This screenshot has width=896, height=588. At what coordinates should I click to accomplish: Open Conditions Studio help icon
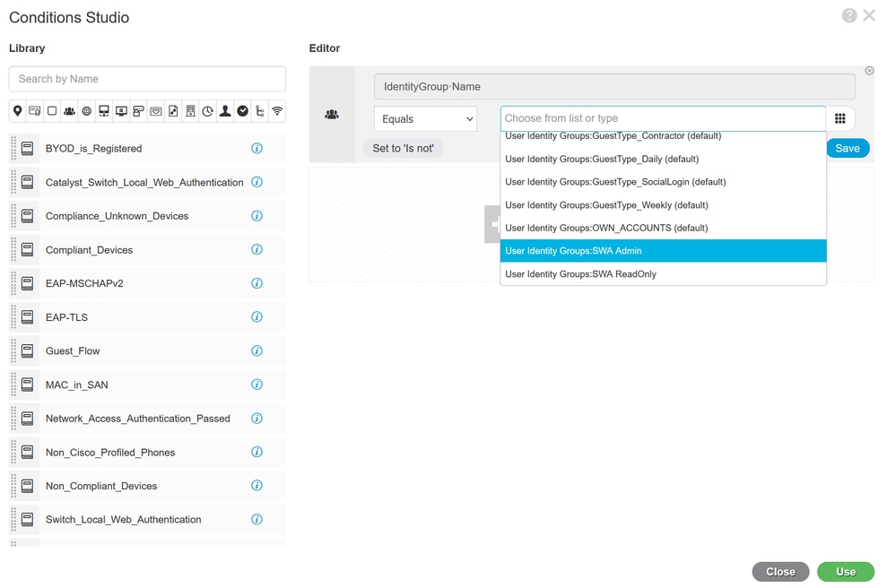849,15
